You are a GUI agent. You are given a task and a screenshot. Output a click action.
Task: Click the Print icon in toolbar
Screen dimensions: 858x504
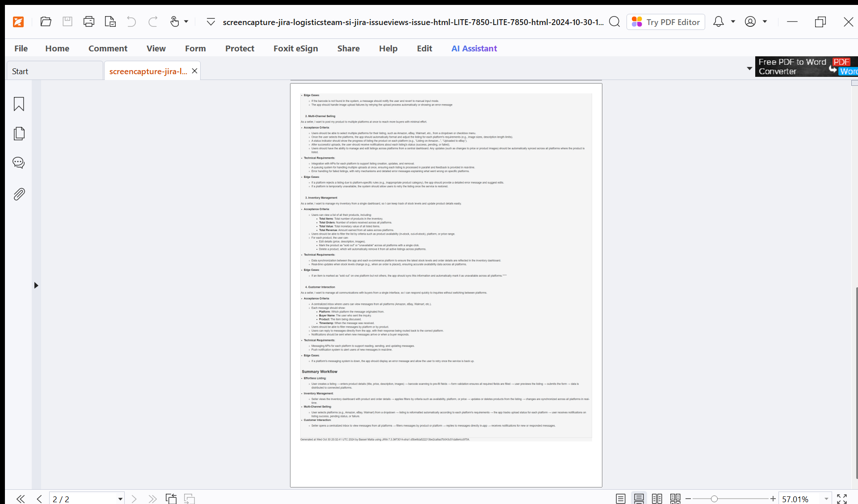coord(89,21)
